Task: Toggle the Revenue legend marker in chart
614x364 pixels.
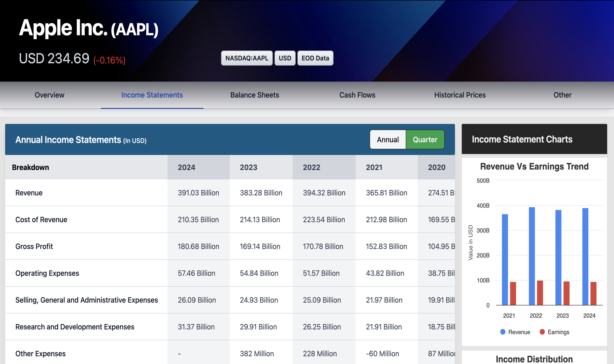Action: 503,332
